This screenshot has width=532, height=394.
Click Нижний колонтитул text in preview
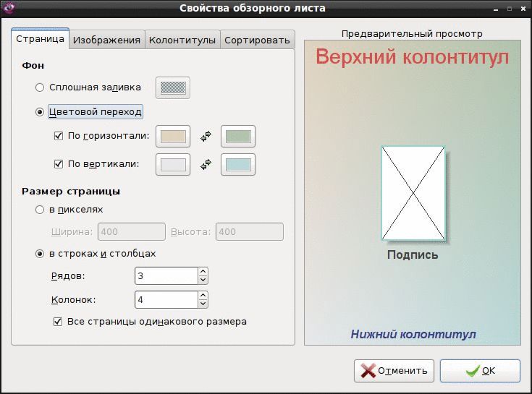[x=413, y=335]
